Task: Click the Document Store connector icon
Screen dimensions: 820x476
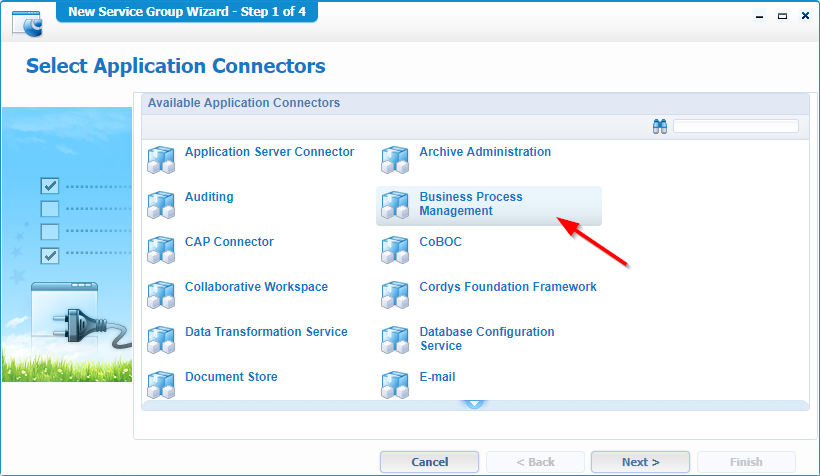Action: pyautogui.click(x=161, y=384)
